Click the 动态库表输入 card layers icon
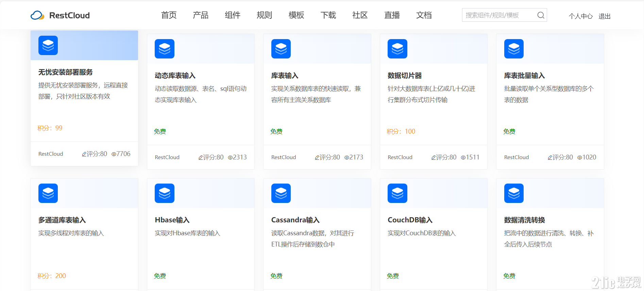Viewport: 644px width, 291px height. (165, 49)
